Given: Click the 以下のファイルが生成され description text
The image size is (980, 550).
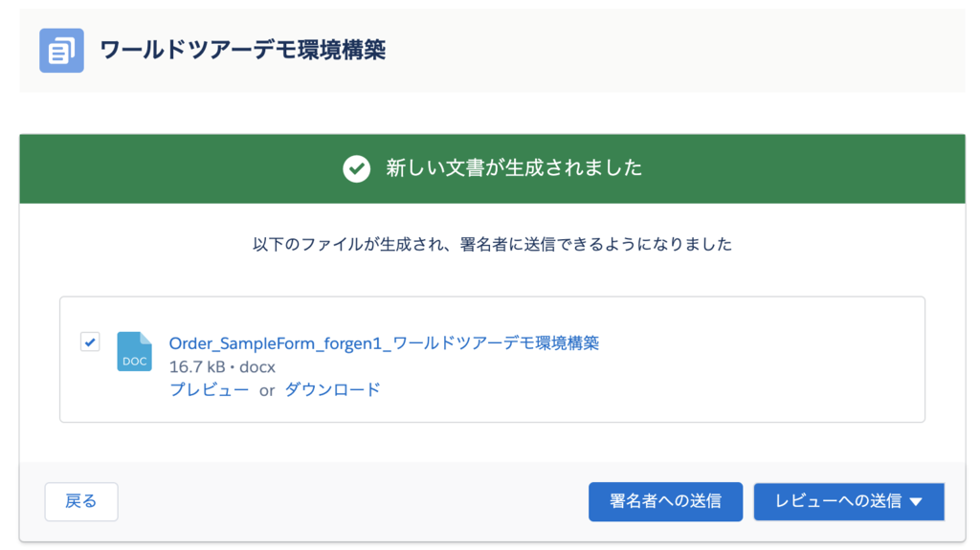Looking at the screenshot, I should [493, 244].
